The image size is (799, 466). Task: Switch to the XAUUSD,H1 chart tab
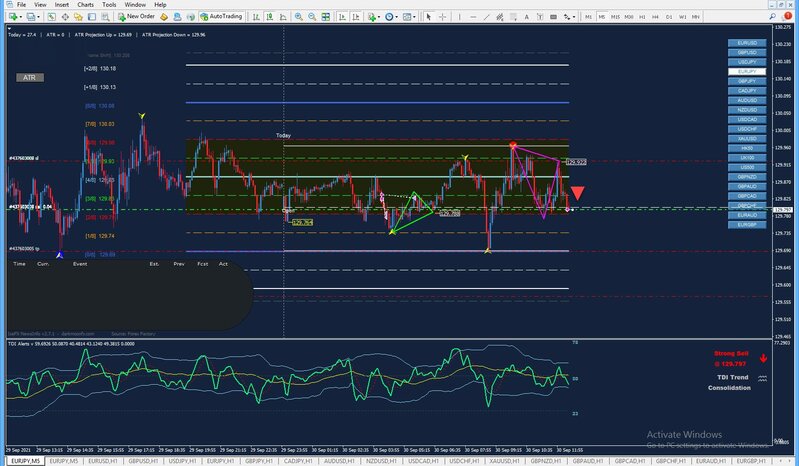[504, 461]
